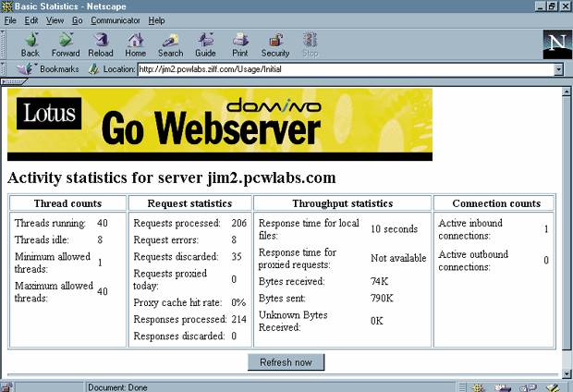This screenshot has width=573, height=392.
Task: Click the Back navigation icon
Action: pos(30,44)
